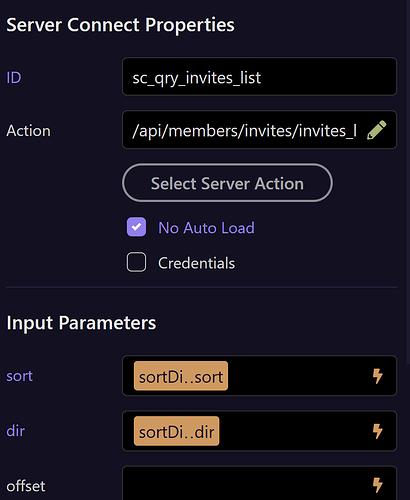Click the pencil edit icon in Action field
This screenshot has height=500, width=410.
(377, 130)
